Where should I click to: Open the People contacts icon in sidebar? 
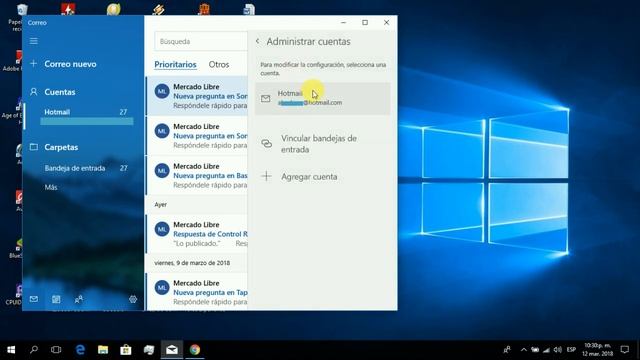point(79,299)
